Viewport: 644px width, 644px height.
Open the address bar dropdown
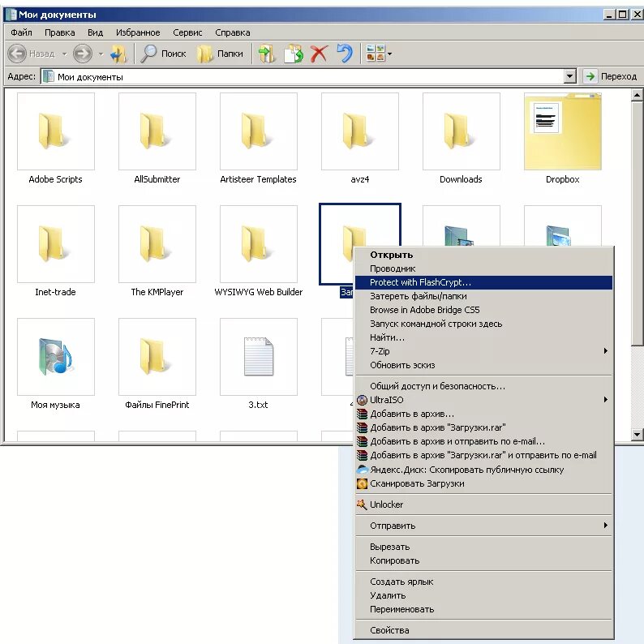569,76
